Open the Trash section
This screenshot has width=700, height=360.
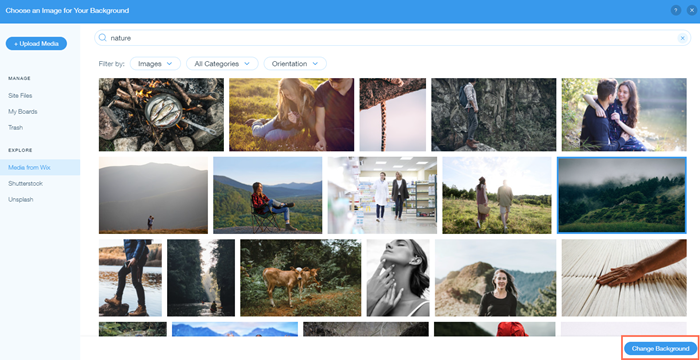coord(15,128)
